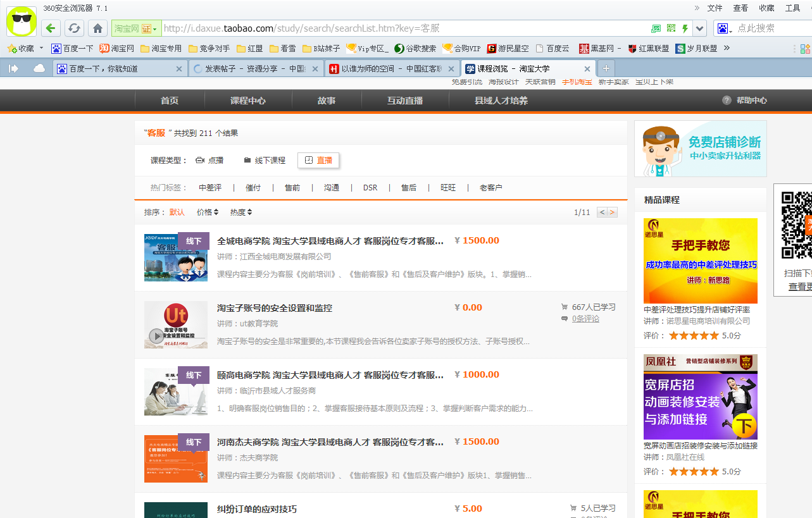Click the URL address field
The height and width of the screenshot is (518, 812).
tap(405, 28)
